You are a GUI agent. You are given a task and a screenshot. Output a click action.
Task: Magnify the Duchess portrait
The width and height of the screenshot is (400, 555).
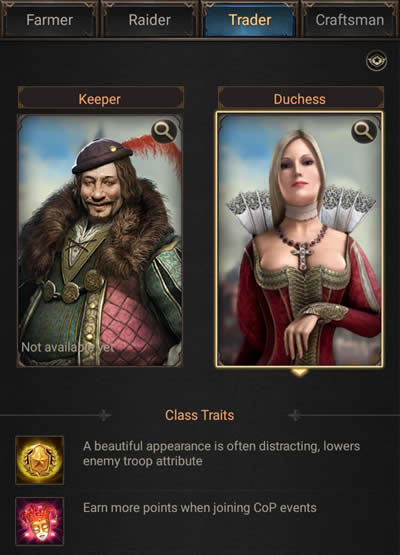(x=364, y=131)
